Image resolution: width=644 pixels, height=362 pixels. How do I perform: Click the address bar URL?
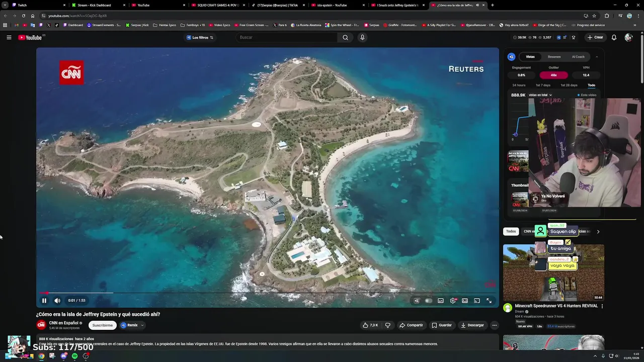(x=77, y=16)
